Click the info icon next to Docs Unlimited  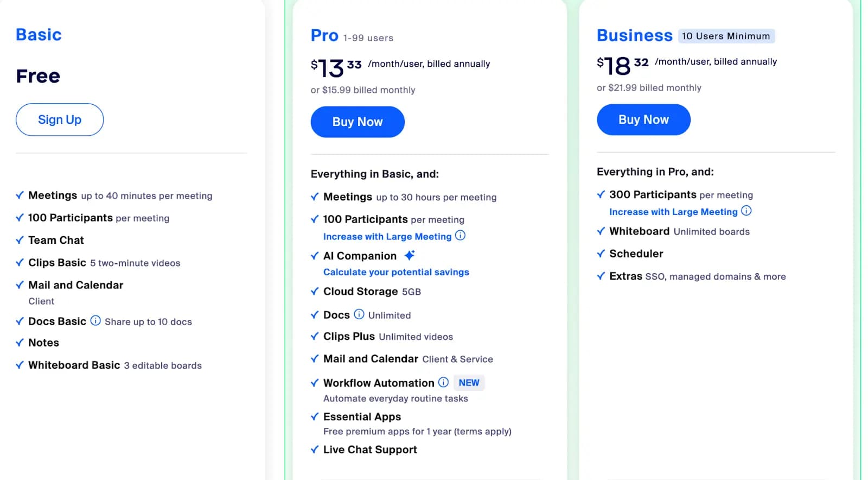point(359,314)
